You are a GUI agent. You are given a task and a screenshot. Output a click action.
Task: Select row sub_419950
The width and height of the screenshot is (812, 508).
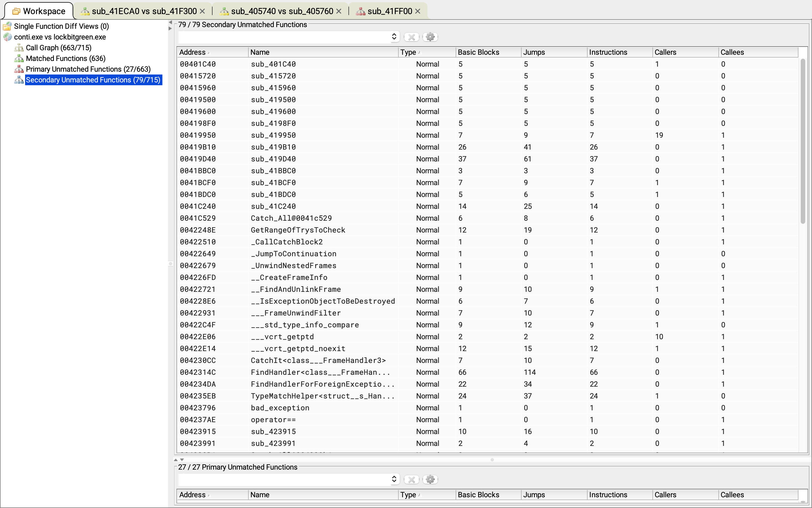tap(487, 135)
